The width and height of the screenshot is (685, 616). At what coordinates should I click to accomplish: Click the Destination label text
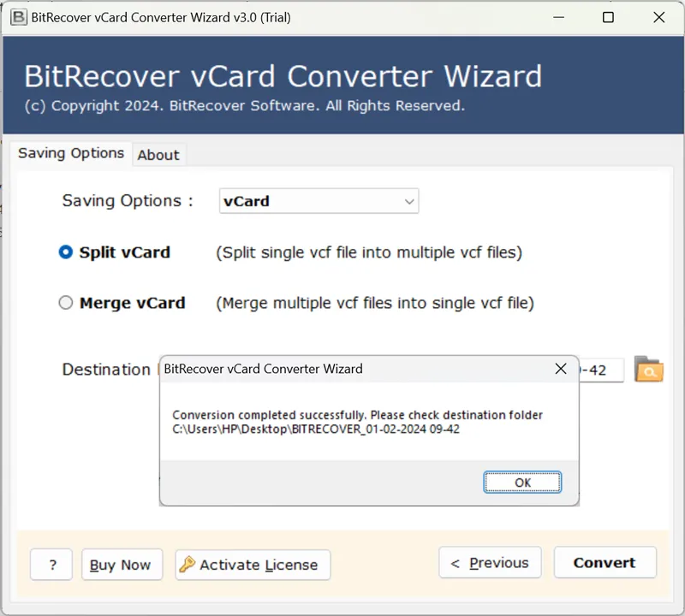pos(106,370)
